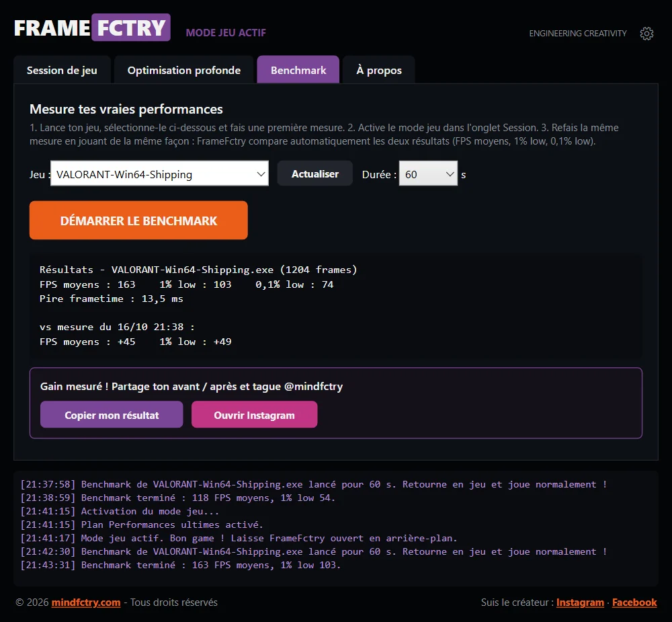Click the heading Mesure tes vraies performances
This screenshot has width=672, height=622.
point(126,110)
